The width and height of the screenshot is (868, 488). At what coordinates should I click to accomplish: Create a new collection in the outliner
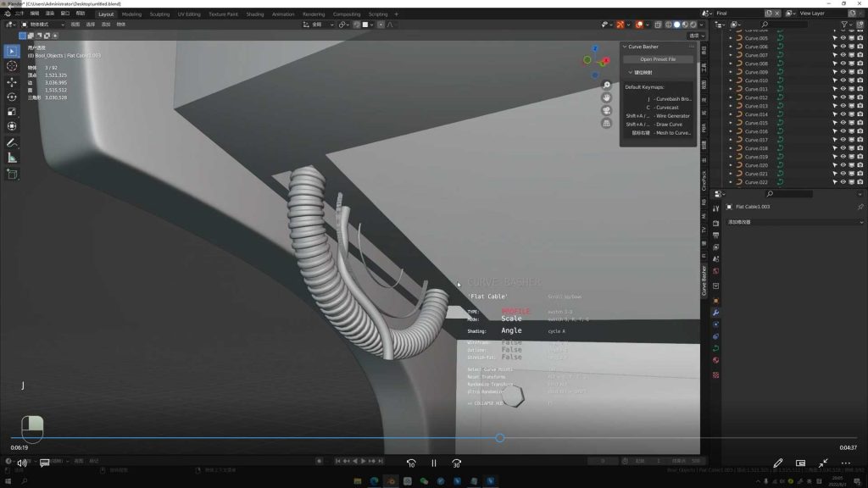coord(859,25)
